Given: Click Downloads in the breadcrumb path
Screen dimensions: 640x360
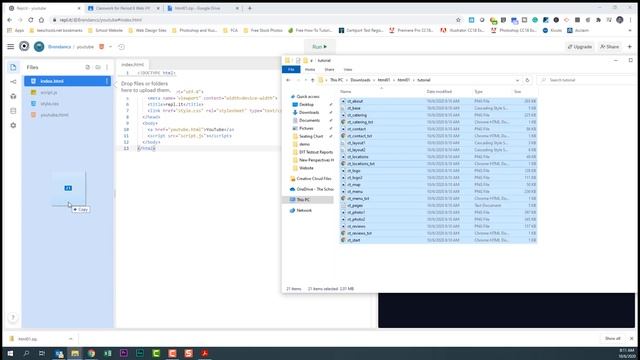Looking at the screenshot, I should [x=360, y=80].
